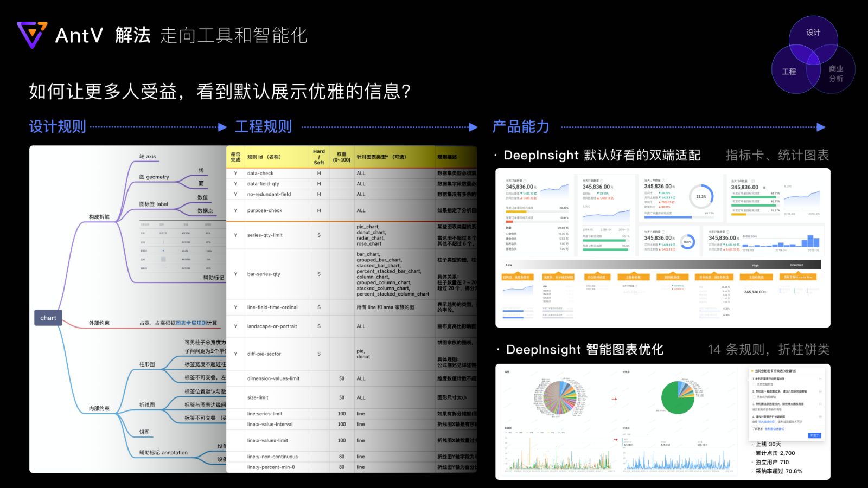
Task: Select the line-field-time-ordinal rule cell
Action: pos(277,307)
